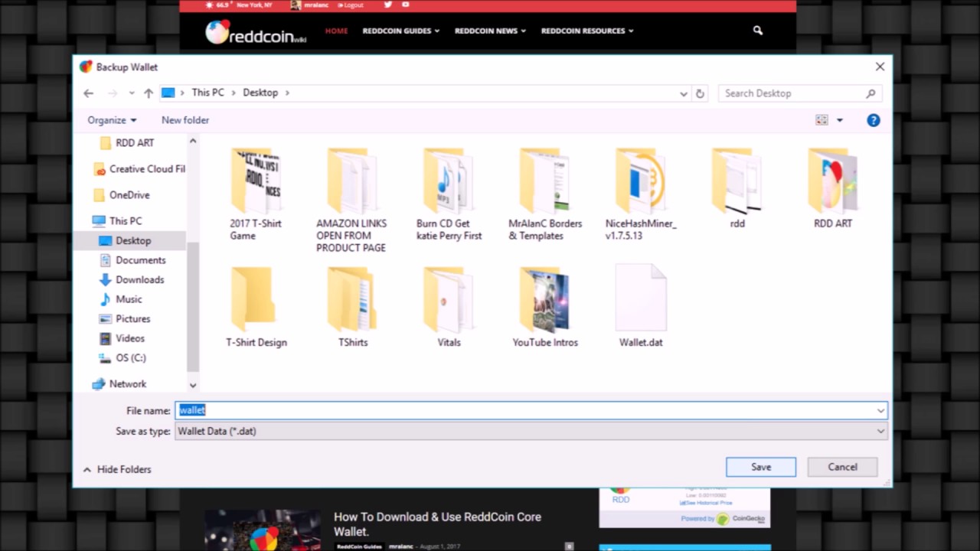Expand the This PC breadcrumb chevron
980x551 pixels.
(x=234, y=93)
